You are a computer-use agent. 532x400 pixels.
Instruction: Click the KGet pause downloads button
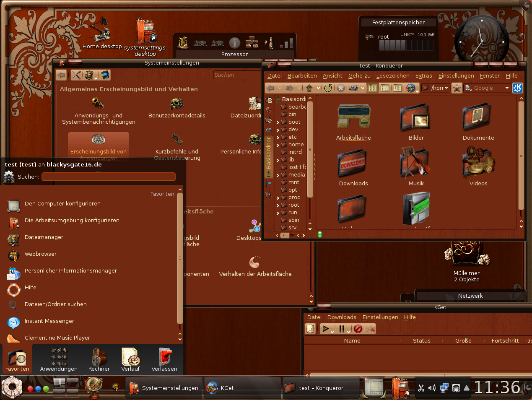pyautogui.click(x=342, y=329)
